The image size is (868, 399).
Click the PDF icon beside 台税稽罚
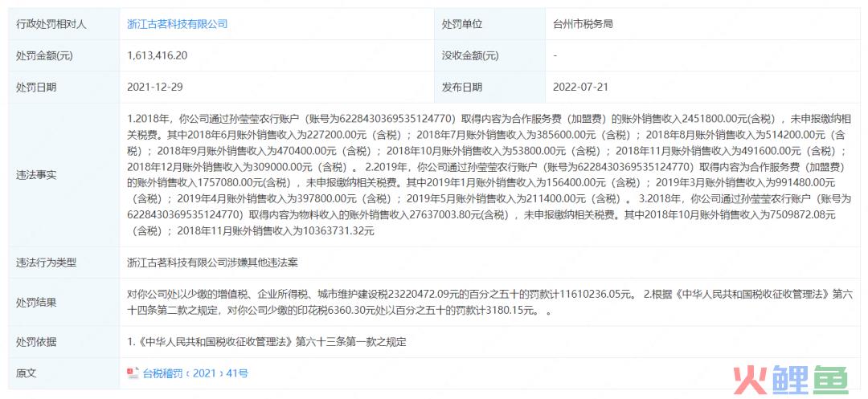point(133,373)
